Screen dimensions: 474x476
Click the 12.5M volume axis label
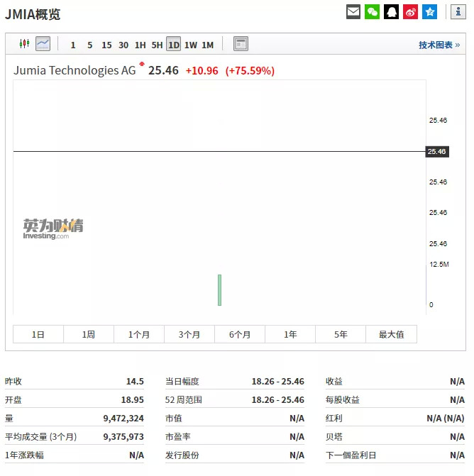click(439, 265)
